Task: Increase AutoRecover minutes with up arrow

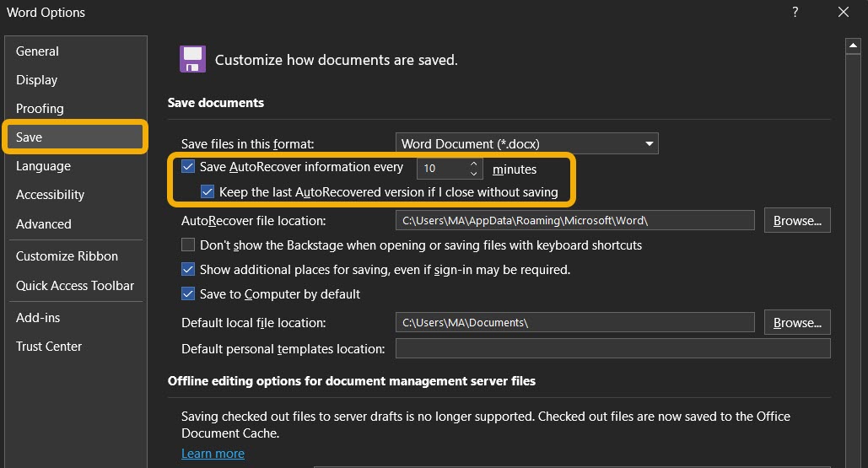Action: tap(473, 164)
